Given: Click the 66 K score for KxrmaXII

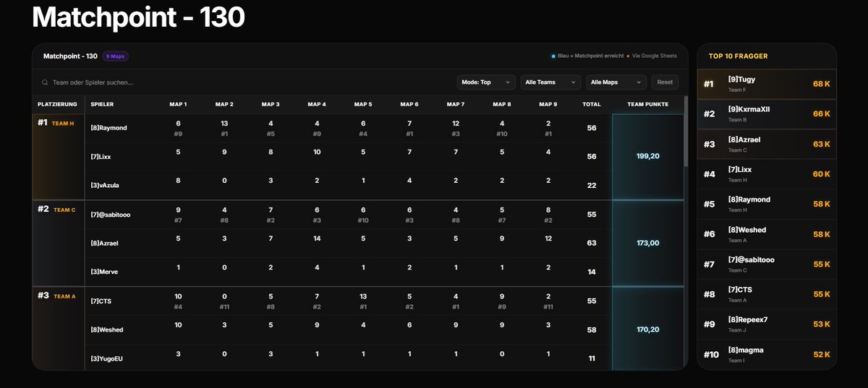Looking at the screenshot, I should click(822, 114).
